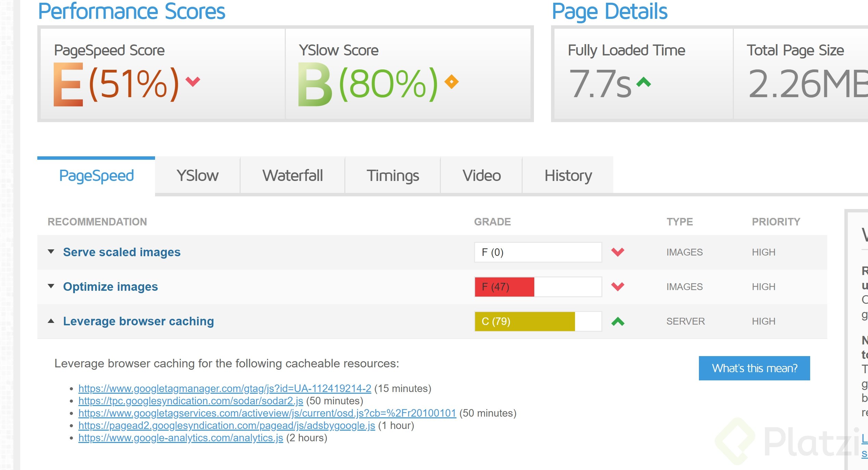
Task: Click the 7.7s fully loaded time value
Action: coord(600,84)
